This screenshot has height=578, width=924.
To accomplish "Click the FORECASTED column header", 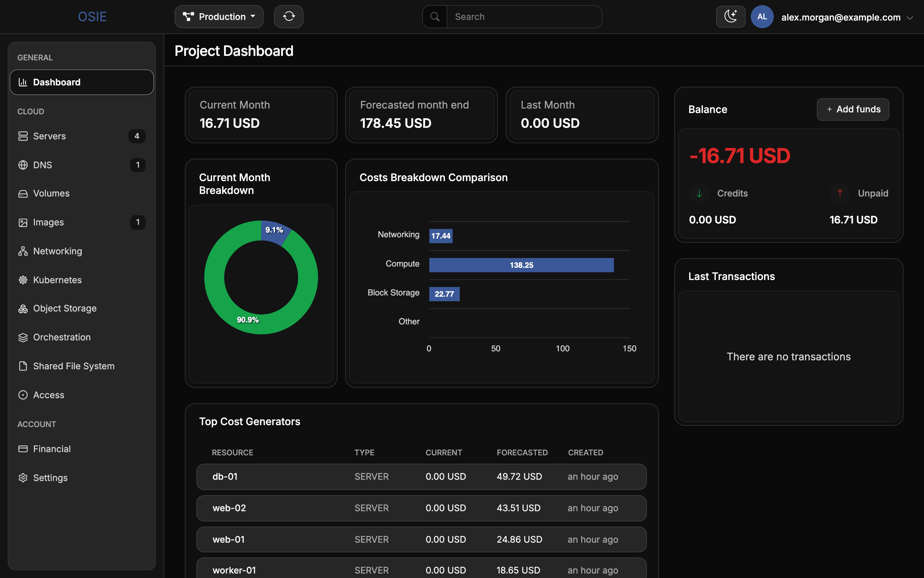I will pos(522,453).
